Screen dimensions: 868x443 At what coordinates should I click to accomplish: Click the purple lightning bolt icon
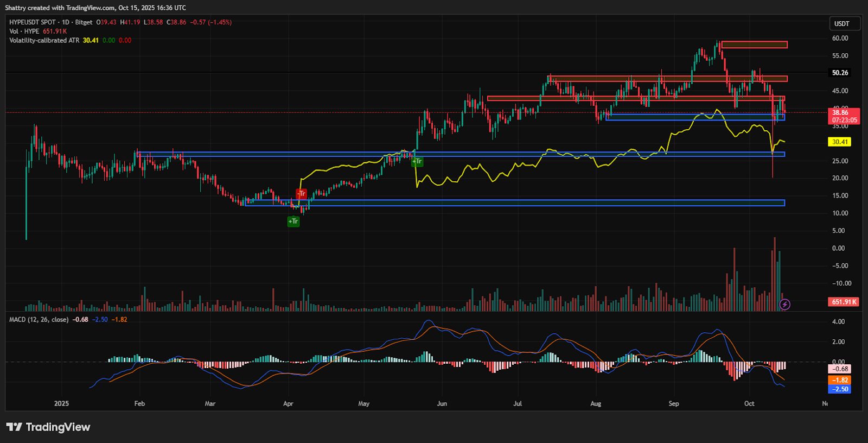pos(784,305)
